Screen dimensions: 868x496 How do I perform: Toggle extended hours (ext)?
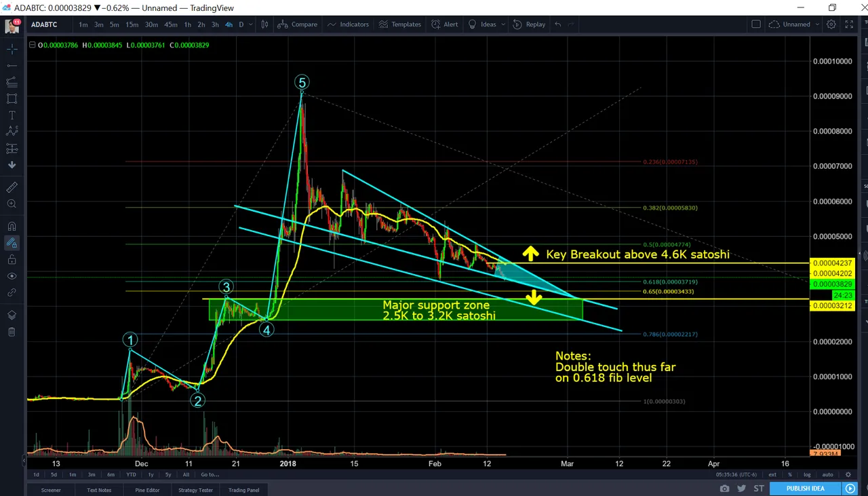pyautogui.click(x=772, y=474)
